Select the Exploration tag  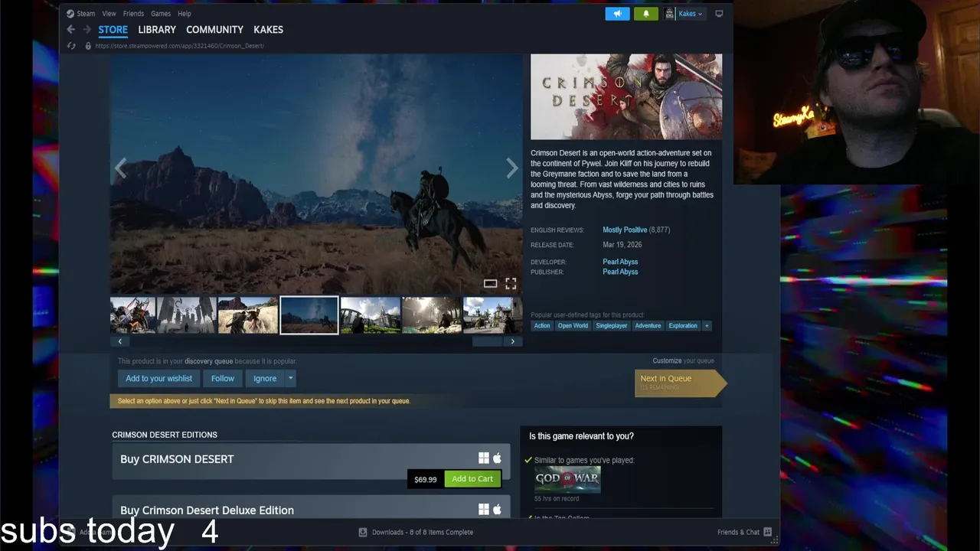pyautogui.click(x=683, y=325)
